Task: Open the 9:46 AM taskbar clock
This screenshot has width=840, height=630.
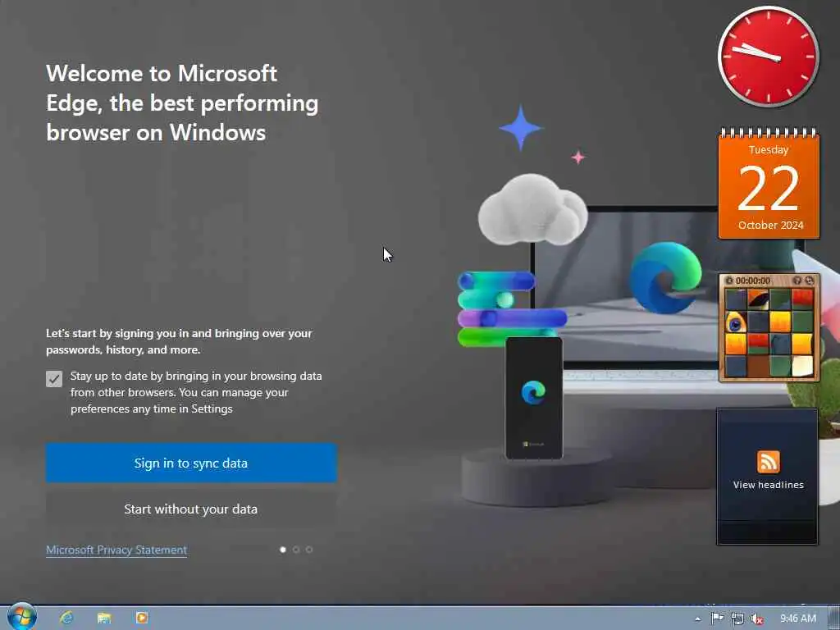Action: click(x=797, y=619)
